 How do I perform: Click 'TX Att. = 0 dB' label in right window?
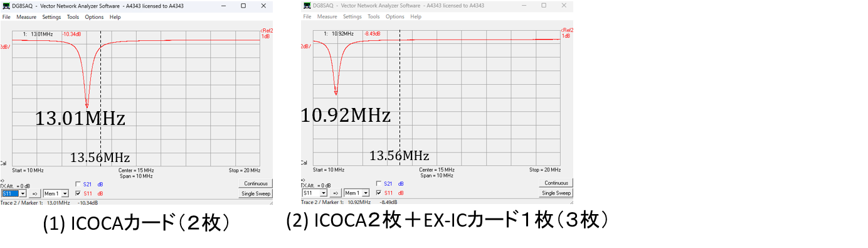[x=315, y=185]
